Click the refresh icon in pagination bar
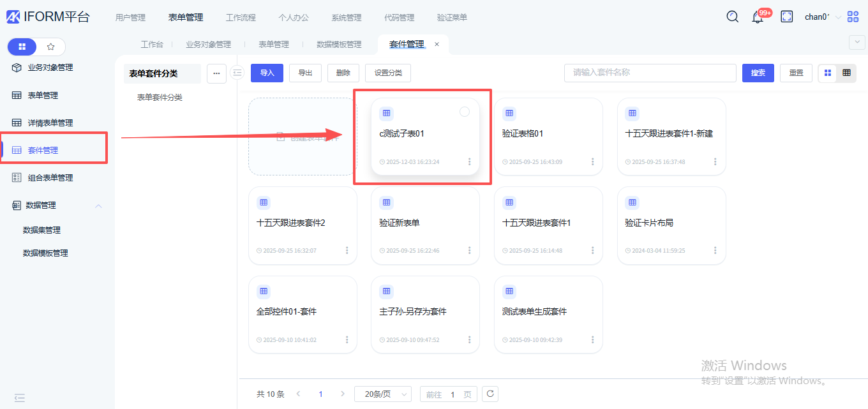Image resolution: width=868 pixels, height=409 pixels. click(x=490, y=394)
